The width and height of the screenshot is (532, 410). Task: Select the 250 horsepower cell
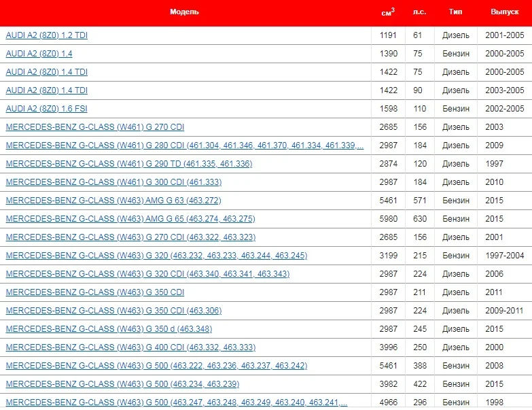(420, 347)
